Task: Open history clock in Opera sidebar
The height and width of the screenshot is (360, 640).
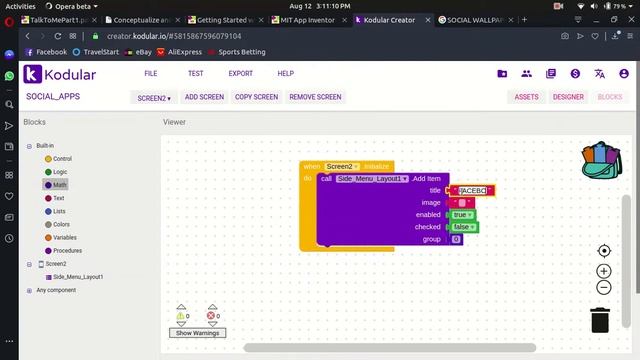Action: click(9, 238)
